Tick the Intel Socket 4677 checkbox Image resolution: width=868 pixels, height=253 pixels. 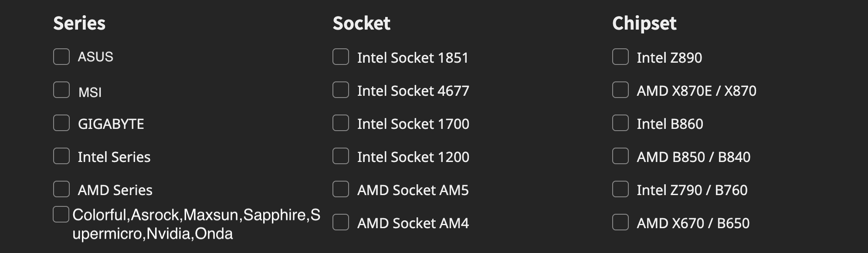[x=341, y=90]
